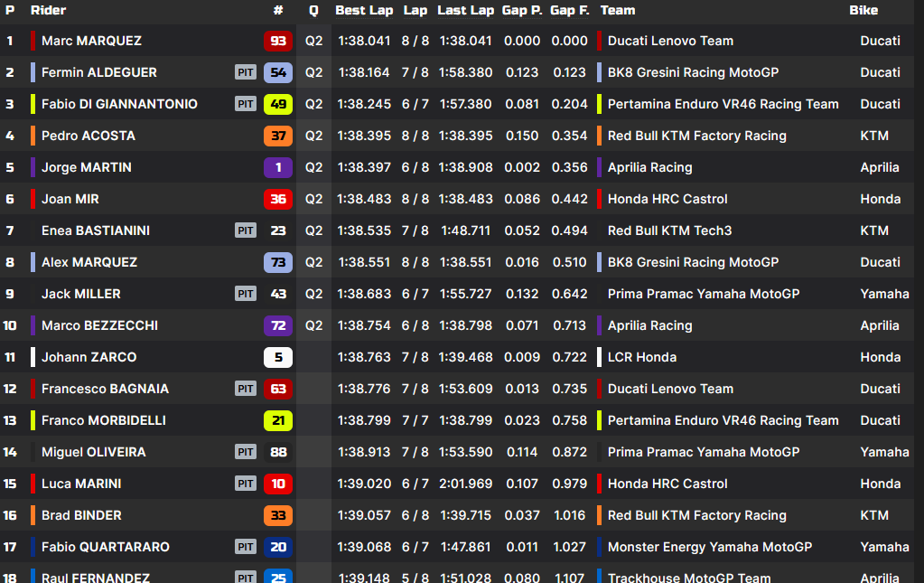Click team Red Bull KTM Tech3
The height and width of the screenshot is (583, 924).
point(669,230)
